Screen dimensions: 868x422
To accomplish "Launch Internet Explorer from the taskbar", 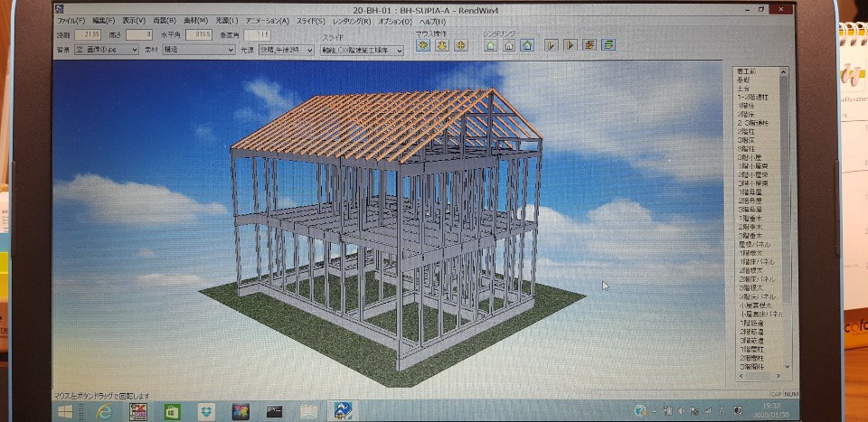I will [x=103, y=411].
